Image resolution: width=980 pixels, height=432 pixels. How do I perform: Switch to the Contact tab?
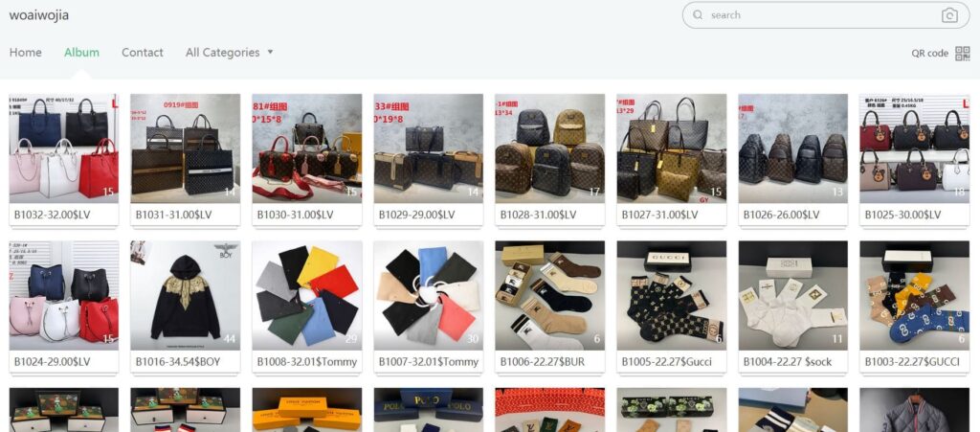pos(143,53)
